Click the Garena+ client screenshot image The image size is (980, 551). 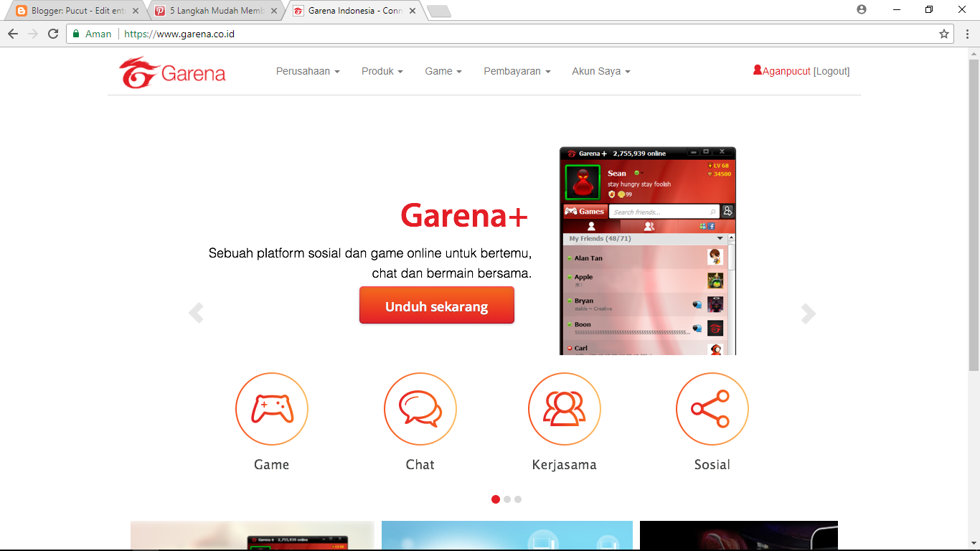648,251
